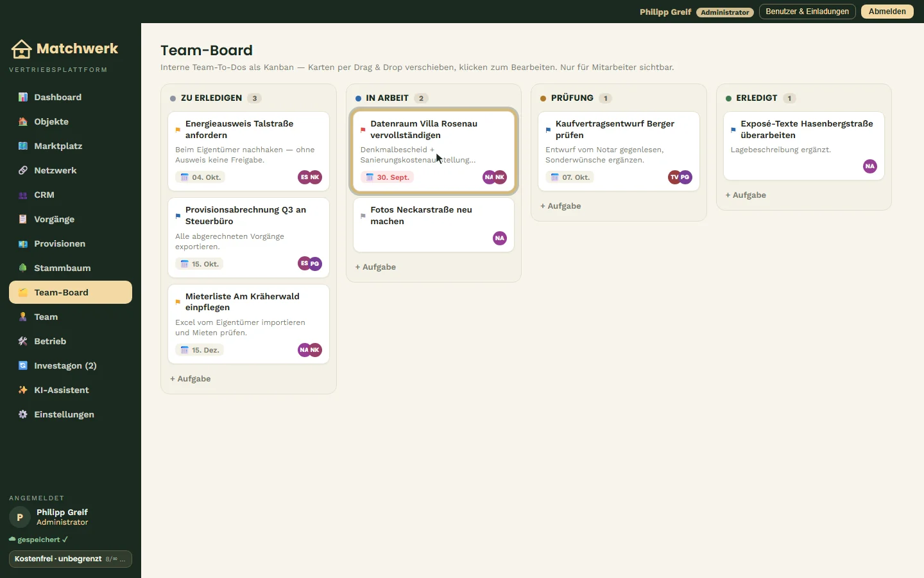Click the Dashboard chart icon in sidebar
Screen dimensions: 924x578
tap(23, 97)
